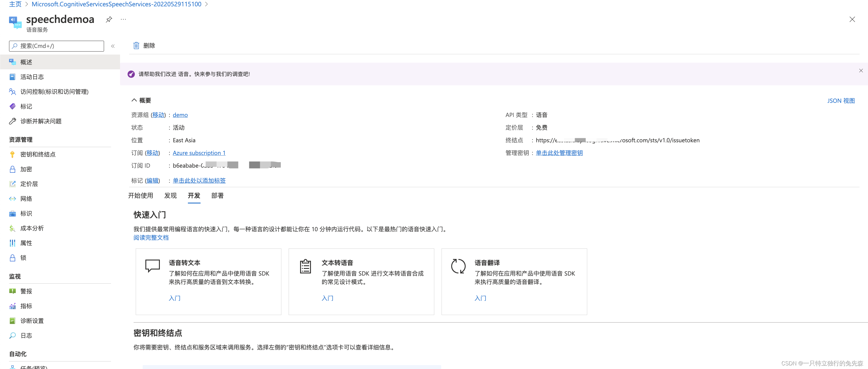Switch to the 部署 tab
The height and width of the screenshot is (369, 868).
coord(217,196)
